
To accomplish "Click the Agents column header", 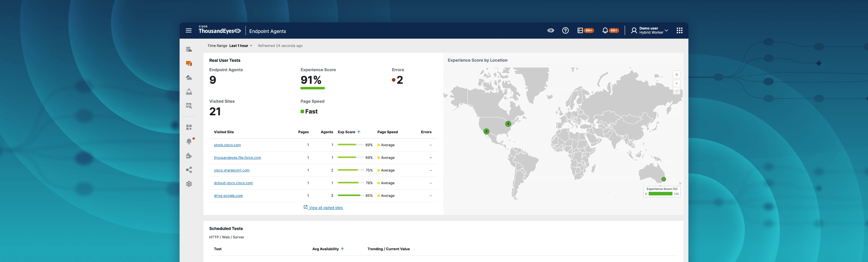I will tap(327, 132).
